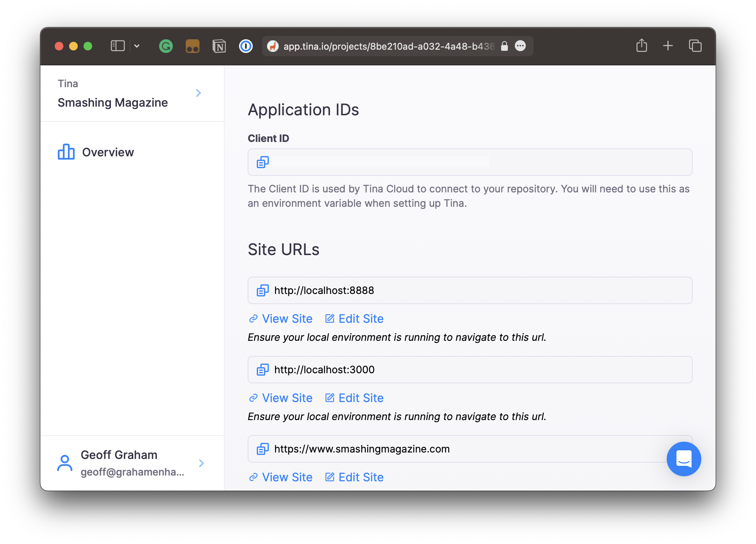Click the Notion extension icon
756x544 pixels.
[219, 46]
